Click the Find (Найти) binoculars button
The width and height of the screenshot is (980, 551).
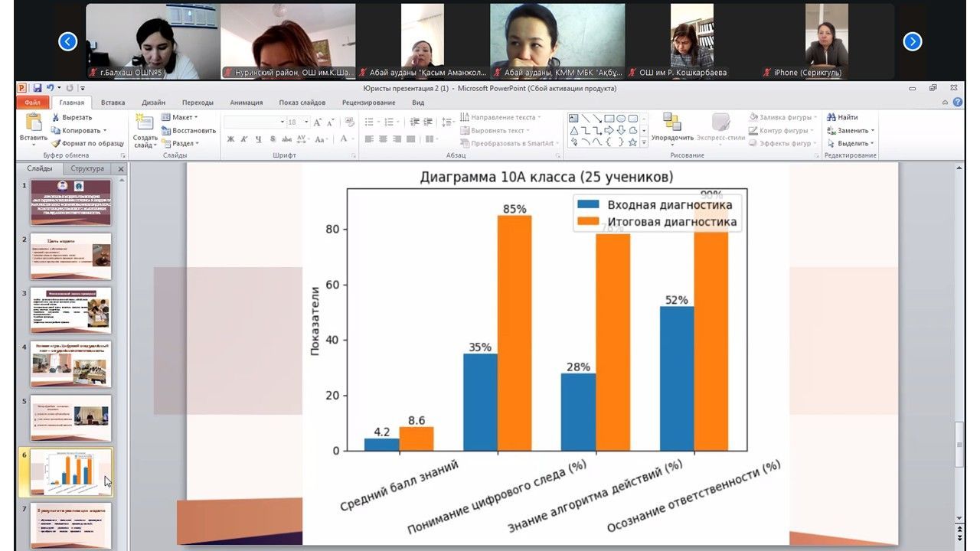pos(842,117)
